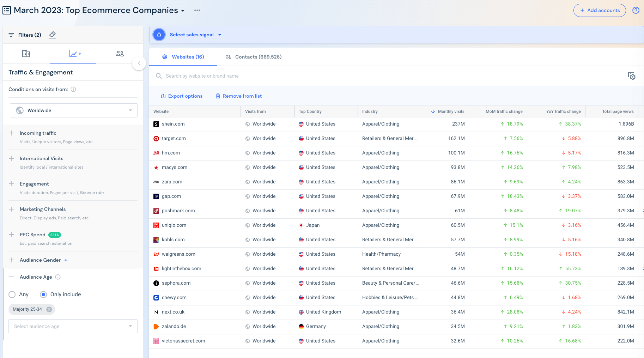This screenshot has height=358, width=644.
Task: Click the info icon beside Audience Age
Action: (58, 277)
